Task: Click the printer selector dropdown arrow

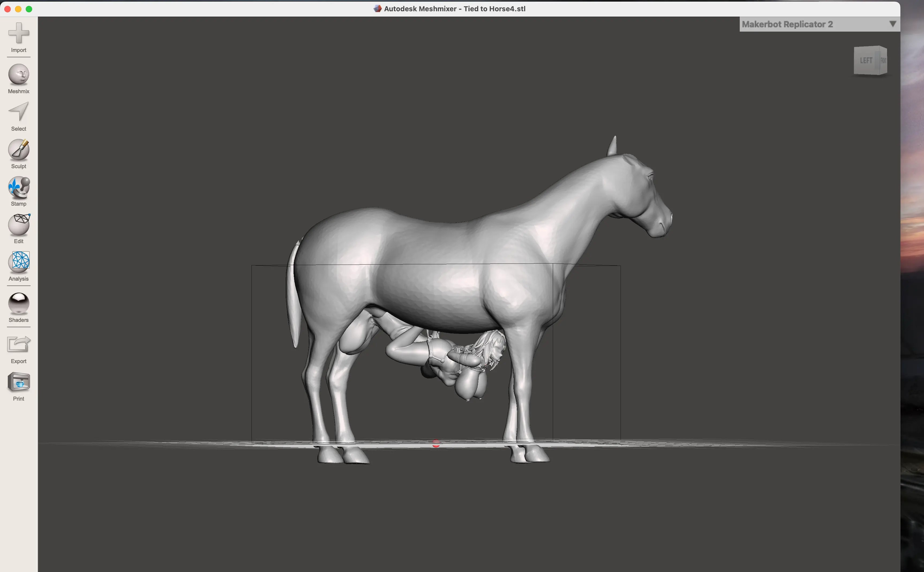Action: tap(893, 24)
